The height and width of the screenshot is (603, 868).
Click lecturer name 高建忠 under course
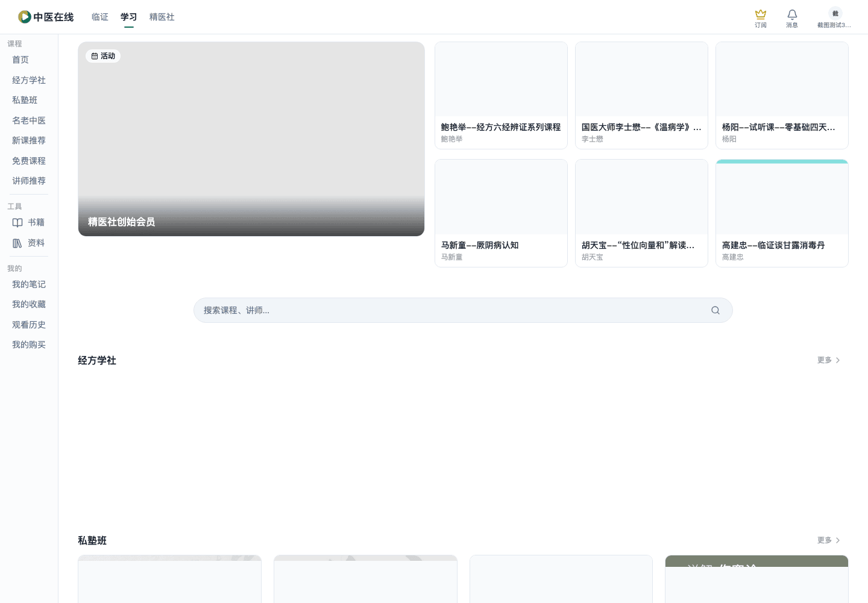click(x=733, y=257)
